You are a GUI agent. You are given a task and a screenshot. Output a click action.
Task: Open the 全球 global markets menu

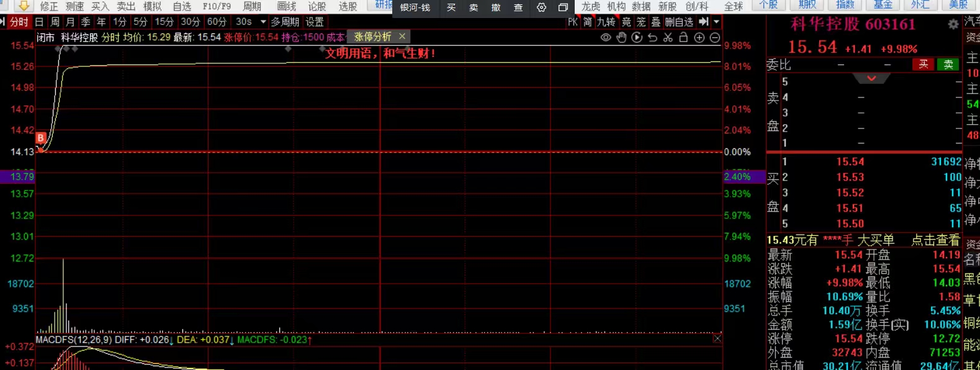pos(734,6)
